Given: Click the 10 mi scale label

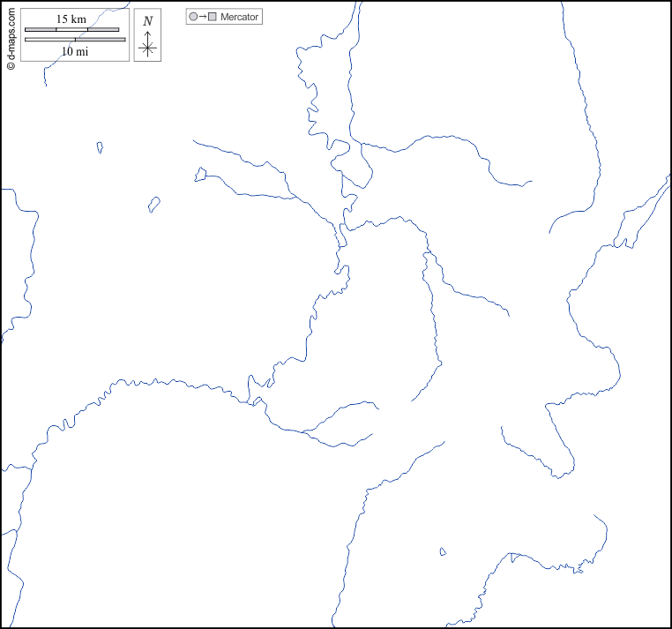Looking at the screenshot, I should pos(75,51).
